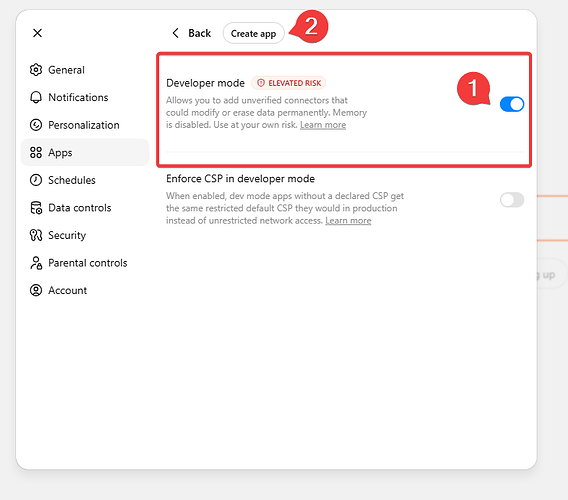Open Learn more link under Enforce CSP
The height and width of the screenshot is (500, 568).
click(348, 220)
